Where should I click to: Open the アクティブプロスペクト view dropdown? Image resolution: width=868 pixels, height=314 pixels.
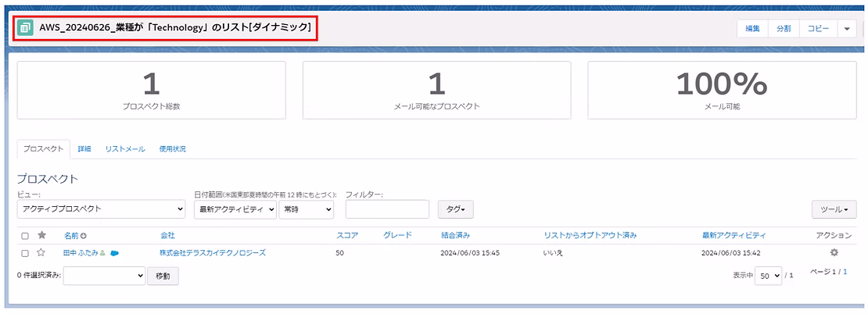pyautogui.click(x=102, y=209)
